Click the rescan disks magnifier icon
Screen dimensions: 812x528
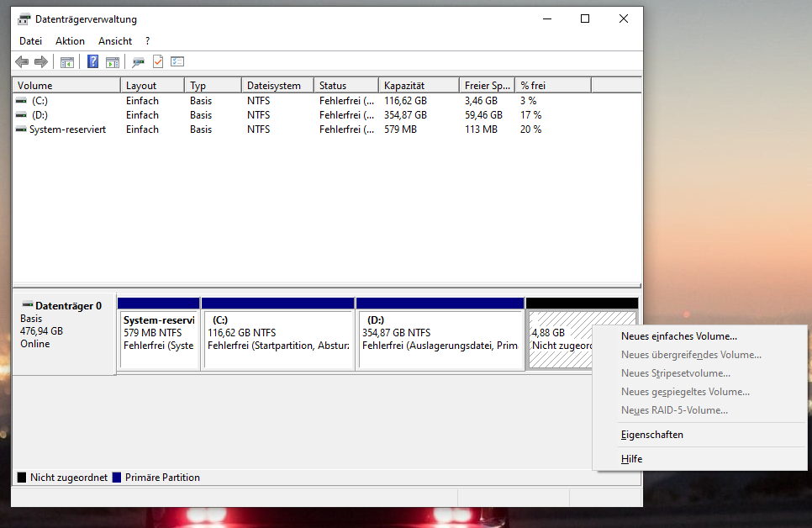pos(138,62)
